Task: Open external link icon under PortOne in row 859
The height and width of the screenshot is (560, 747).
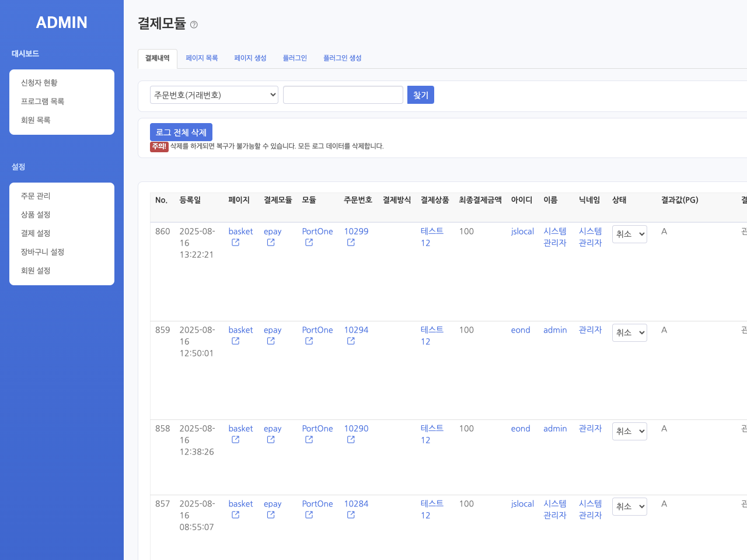Action: pyautogui.click(x=309, y=341)
